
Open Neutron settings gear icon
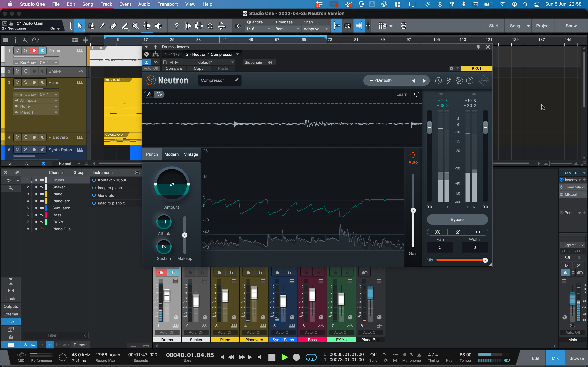point(459,81)
